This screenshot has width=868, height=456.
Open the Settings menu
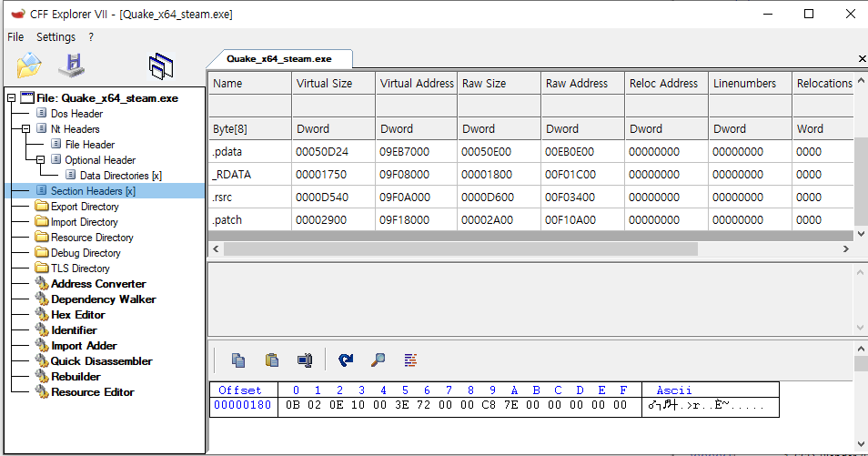[56, 36]
